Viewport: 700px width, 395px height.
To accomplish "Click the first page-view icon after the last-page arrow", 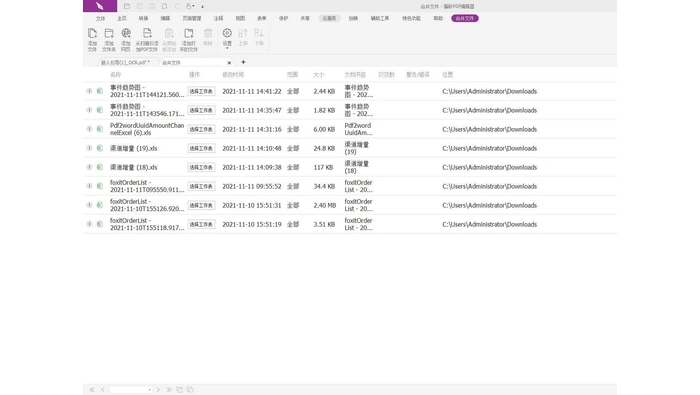I will (x=179, y=390).
